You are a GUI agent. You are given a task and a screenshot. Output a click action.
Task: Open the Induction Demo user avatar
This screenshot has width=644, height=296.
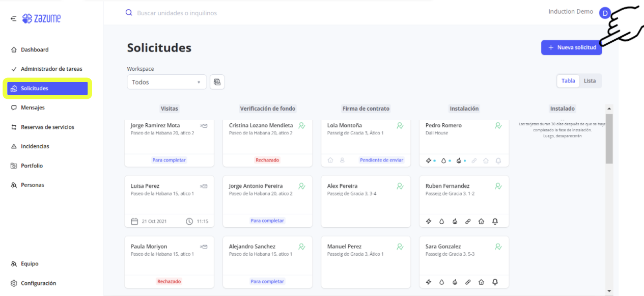click(x=605, y=13)
